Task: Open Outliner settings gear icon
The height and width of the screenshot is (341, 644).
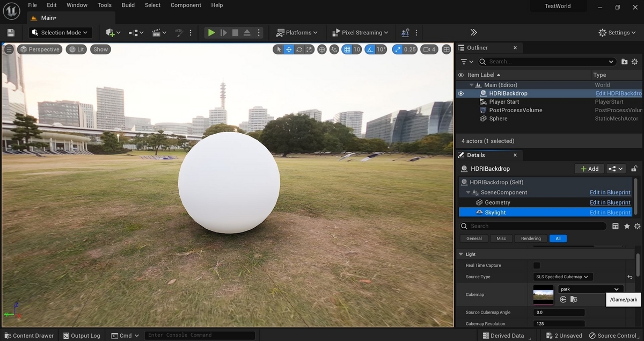Action: pos(635,62)
